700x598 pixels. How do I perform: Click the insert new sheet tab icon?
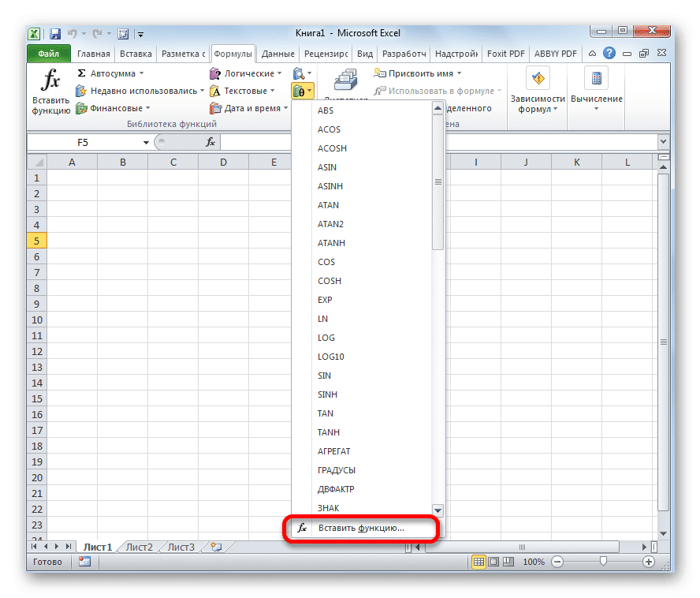pos(217,547)
